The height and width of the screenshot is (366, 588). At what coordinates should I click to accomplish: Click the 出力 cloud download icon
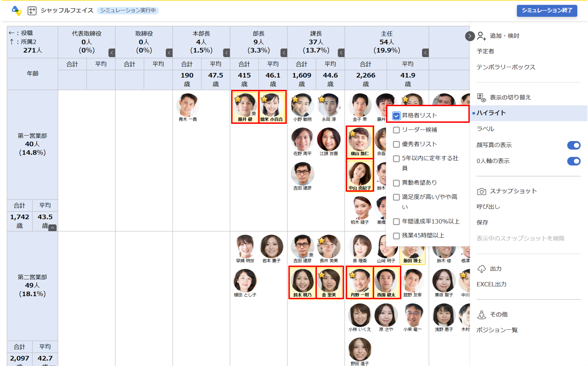[481, 269]
